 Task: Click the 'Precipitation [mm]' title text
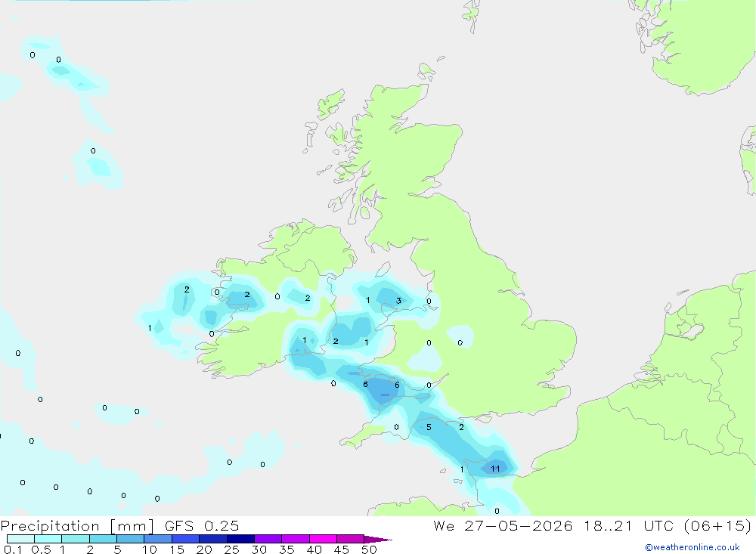(x=77, y=525)
